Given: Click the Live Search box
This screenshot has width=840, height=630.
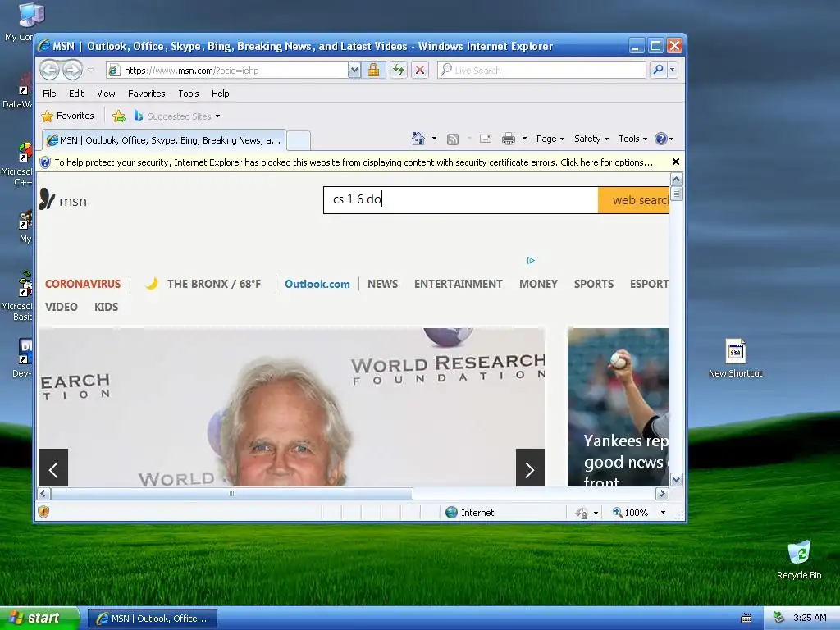Looking at the screenshot, I should [x=541, y=71].
